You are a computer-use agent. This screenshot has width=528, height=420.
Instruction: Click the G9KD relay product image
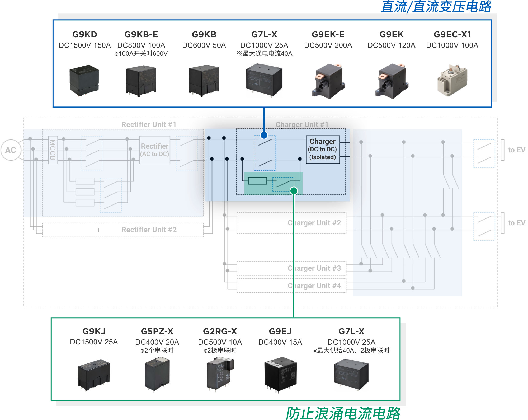pyautogui.click(x=84, y=81)
